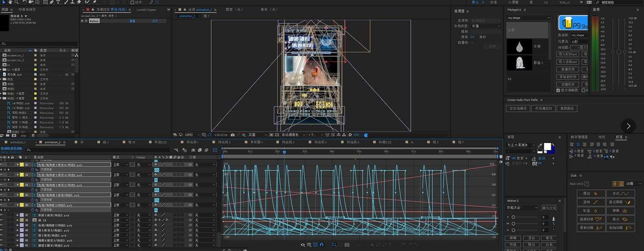The width and height of the screenshot is (644, 251).
Task: Pick the Pen tool in the toolbar
Action: [x=51, y=2]
